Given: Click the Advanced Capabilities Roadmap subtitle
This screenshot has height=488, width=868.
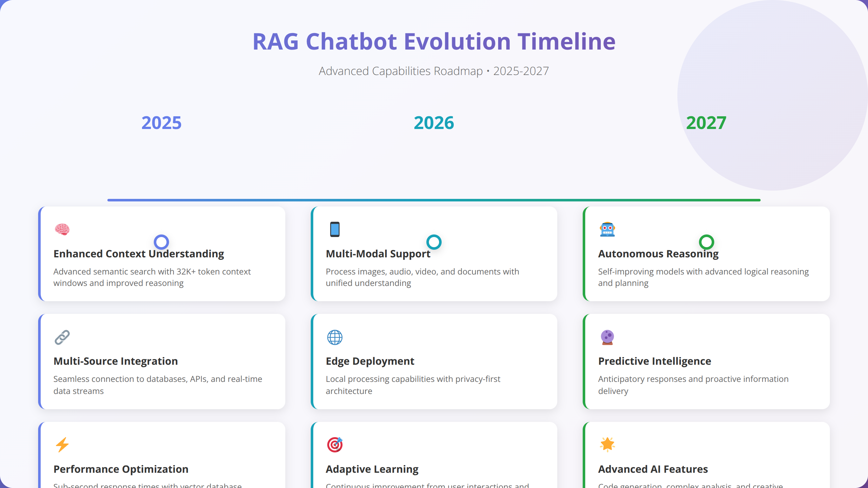Looking at the screenshot, I should click(x=434, y=71).
